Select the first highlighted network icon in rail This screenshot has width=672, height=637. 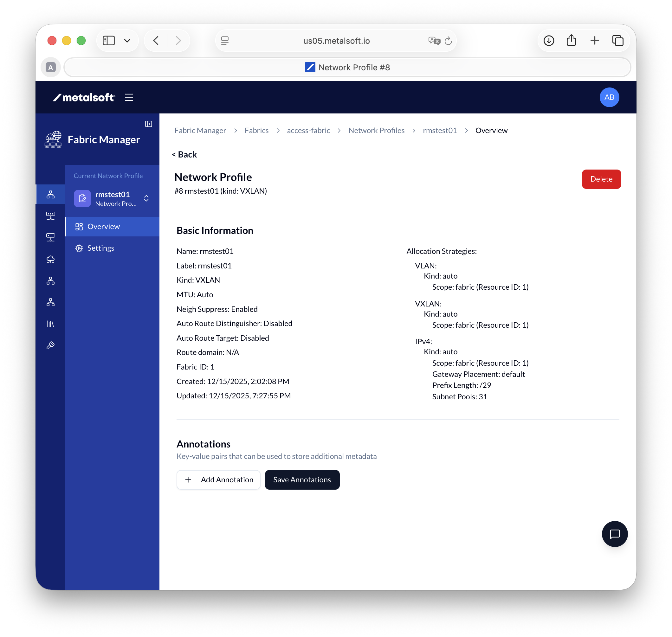(51, 195)
